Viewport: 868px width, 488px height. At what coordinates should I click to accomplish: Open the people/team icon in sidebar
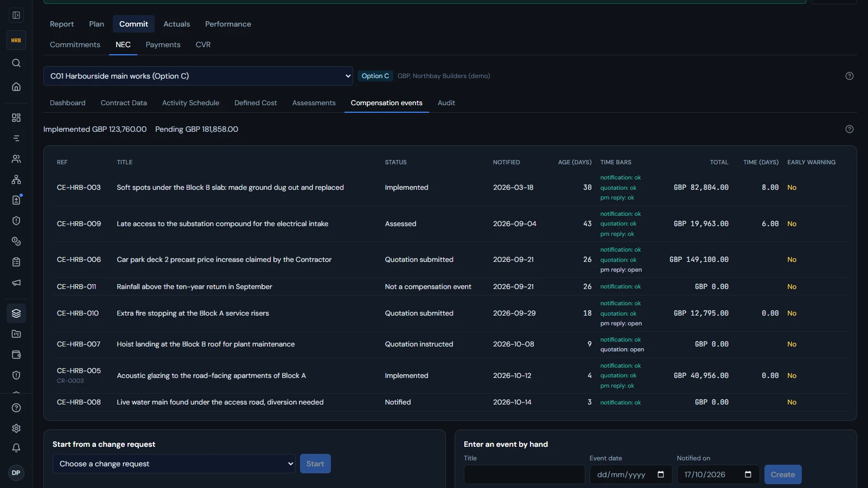tap(16, 159)
